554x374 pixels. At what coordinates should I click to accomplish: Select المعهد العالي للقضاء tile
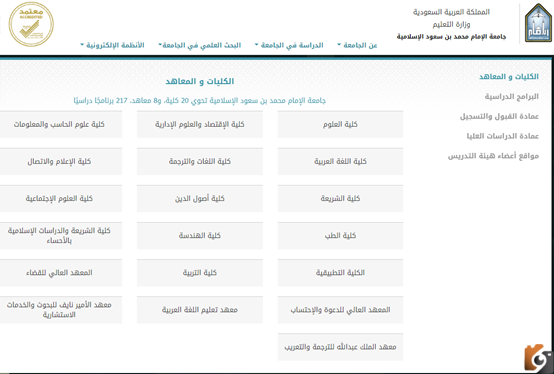tap(60, 273)
